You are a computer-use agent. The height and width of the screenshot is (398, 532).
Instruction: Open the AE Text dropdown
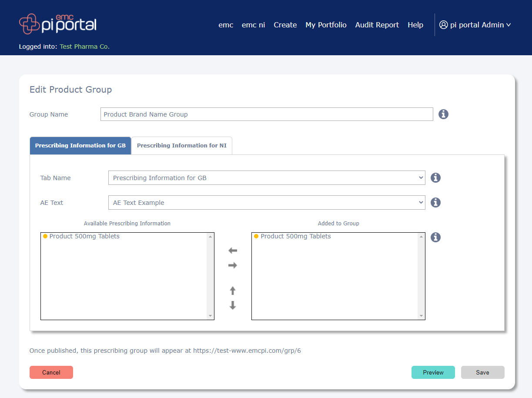click(267, 202)
